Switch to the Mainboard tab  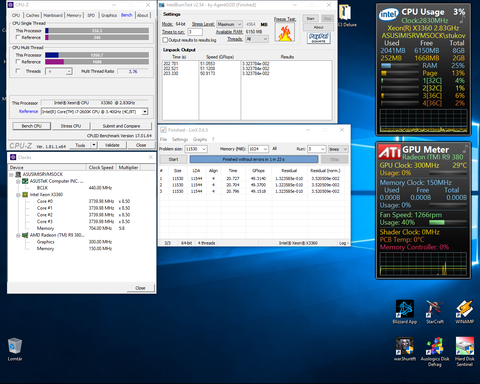[53, 15]
